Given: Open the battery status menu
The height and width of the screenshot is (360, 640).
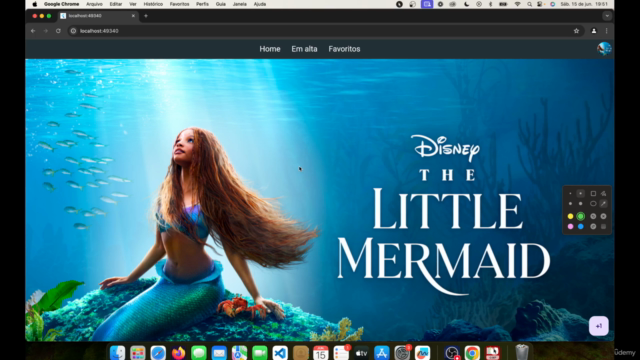Looking at the screenshot, I should (503, 4).
